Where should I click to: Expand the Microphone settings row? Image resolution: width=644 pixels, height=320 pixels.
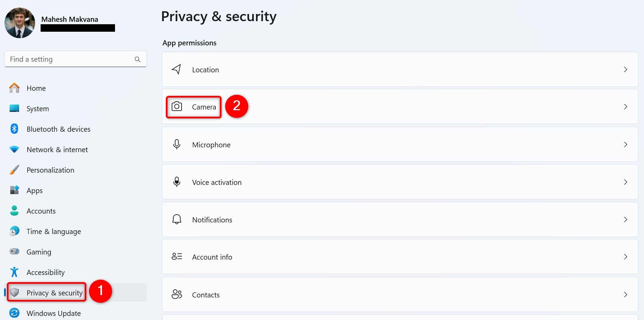coord(626,144)
